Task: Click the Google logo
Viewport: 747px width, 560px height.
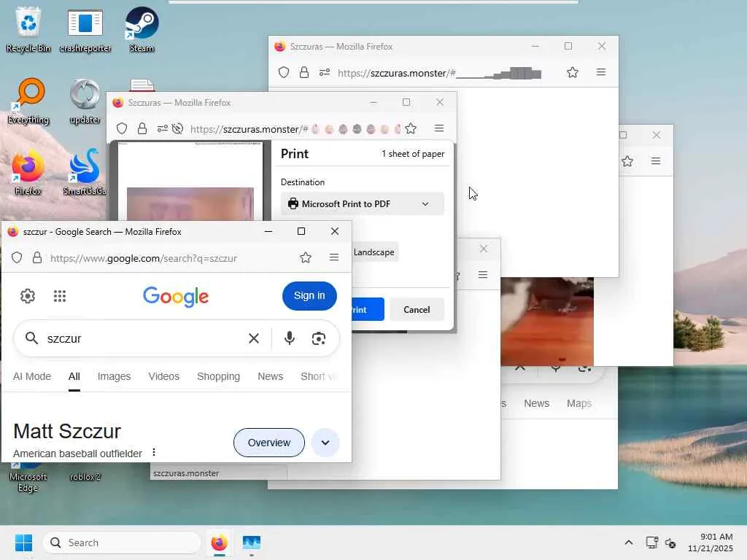Action: tap(176, 296)
